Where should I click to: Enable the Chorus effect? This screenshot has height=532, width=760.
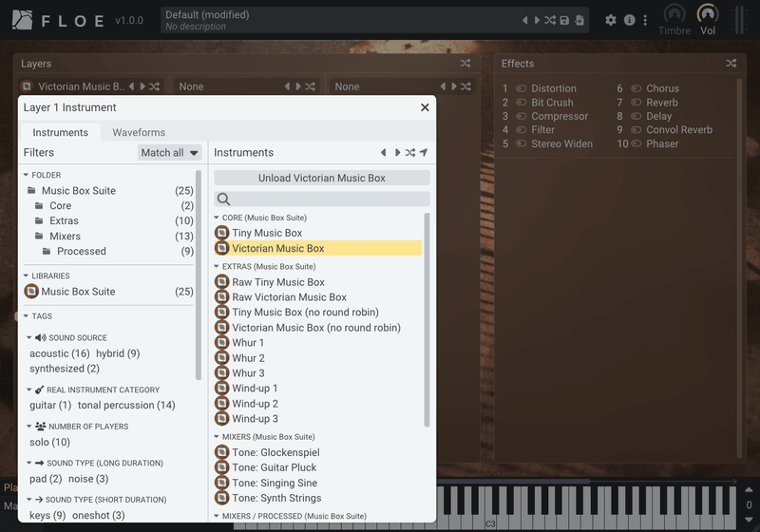(x=636, y=88)
